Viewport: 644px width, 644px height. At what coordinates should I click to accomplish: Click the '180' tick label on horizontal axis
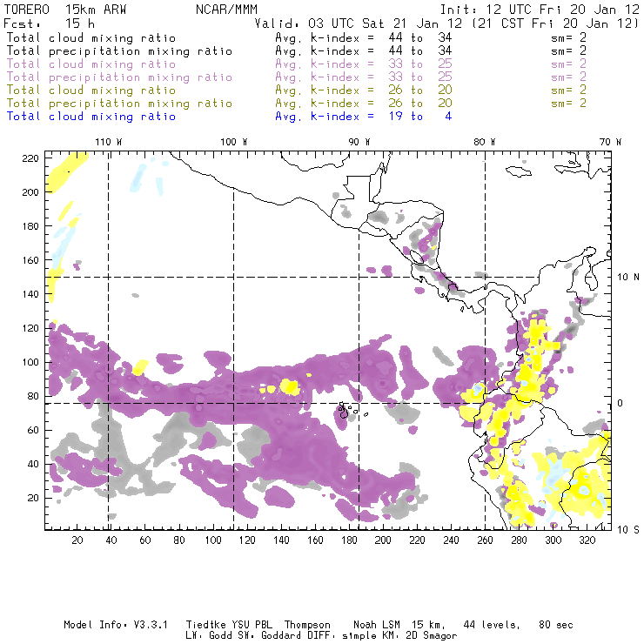click(349, 540)
